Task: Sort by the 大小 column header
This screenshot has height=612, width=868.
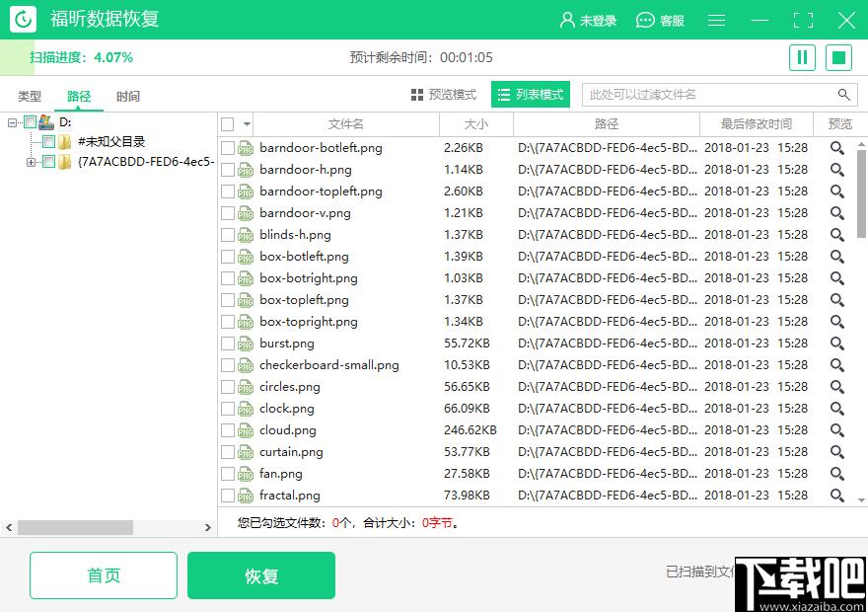Action: coord(476,124)
